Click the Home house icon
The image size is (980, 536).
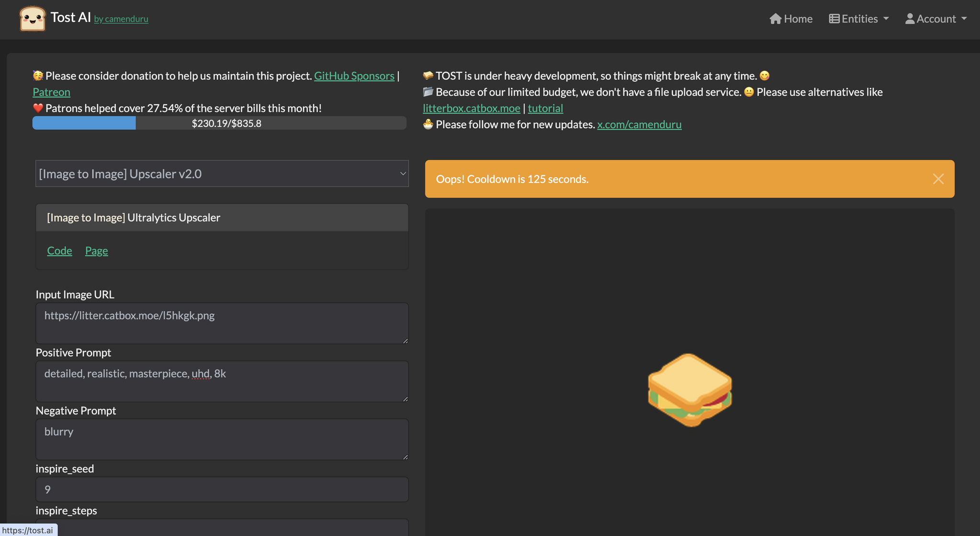pos(775,19)
